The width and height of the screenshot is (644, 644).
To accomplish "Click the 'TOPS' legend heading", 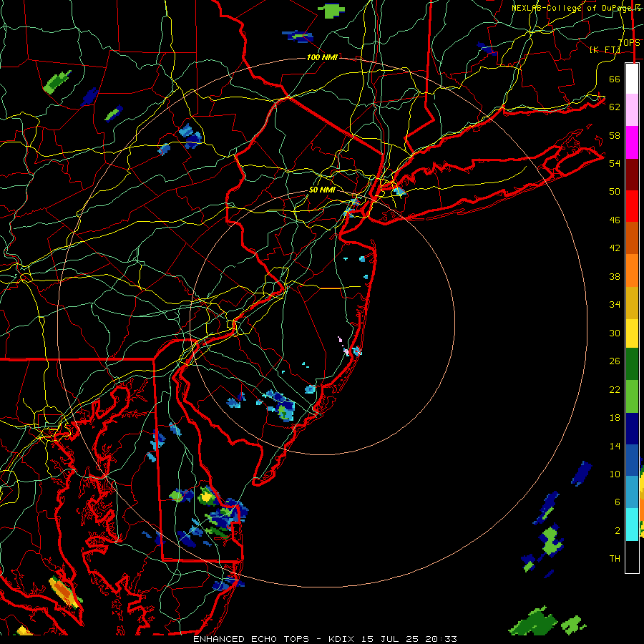I will pos(629,42).
